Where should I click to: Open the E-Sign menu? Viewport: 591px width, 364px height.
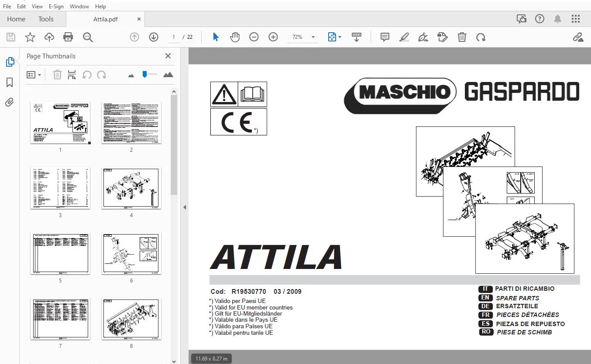pyautogui.click(x=56, y=7)
